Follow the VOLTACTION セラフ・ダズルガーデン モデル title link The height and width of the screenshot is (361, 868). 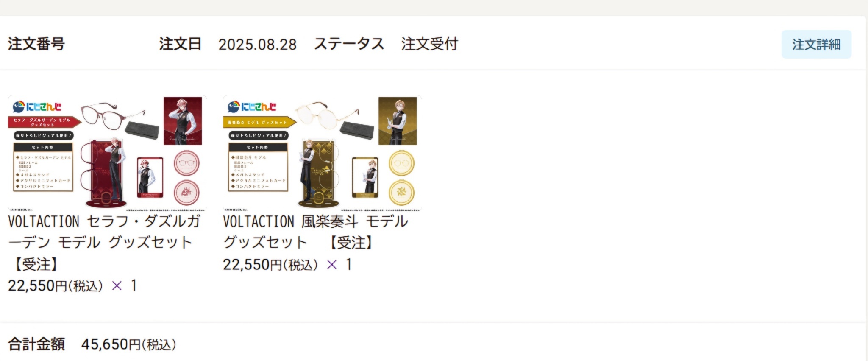point(104,243)
